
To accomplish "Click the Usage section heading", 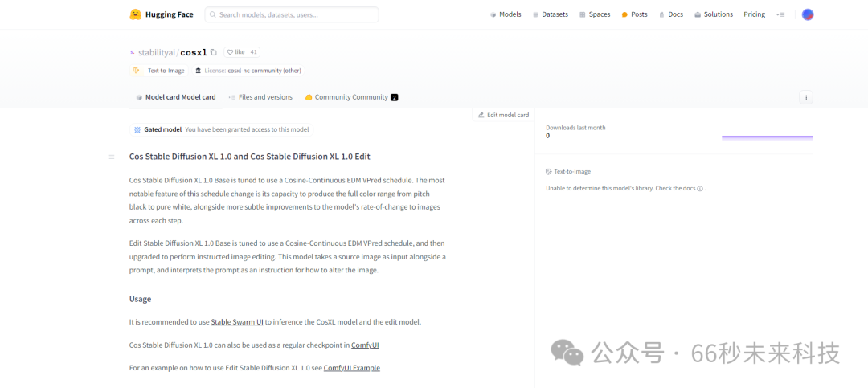I will click(140, 299).
